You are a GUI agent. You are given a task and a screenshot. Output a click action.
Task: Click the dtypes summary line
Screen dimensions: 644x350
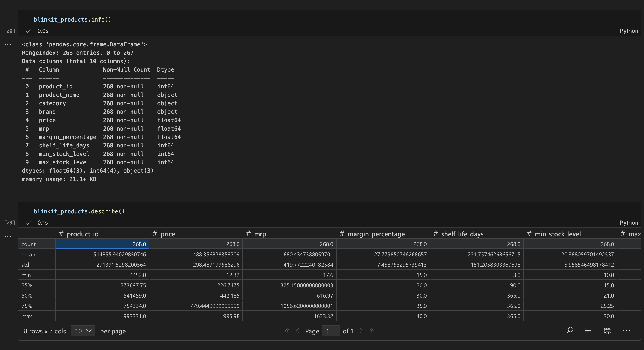click(x=88, y=171)
